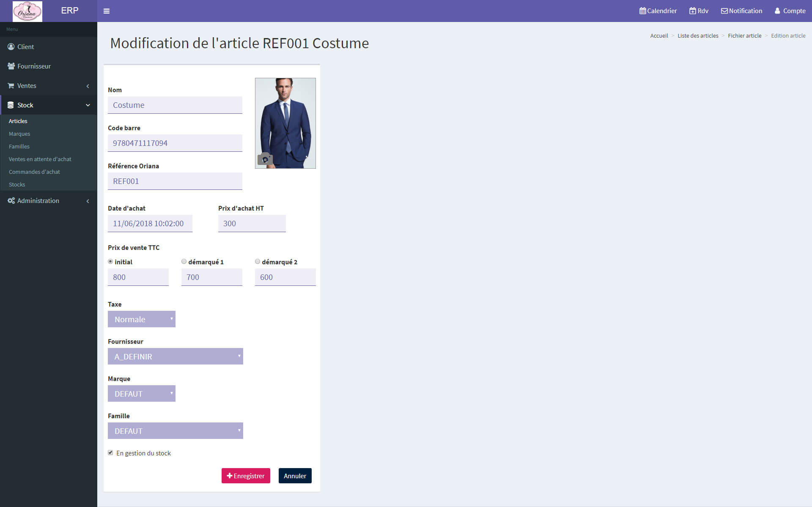Click the hamburger menu toggle icon
Image resolution: width=812 pixels, height=507 pixels.
[x=107, y=11]
